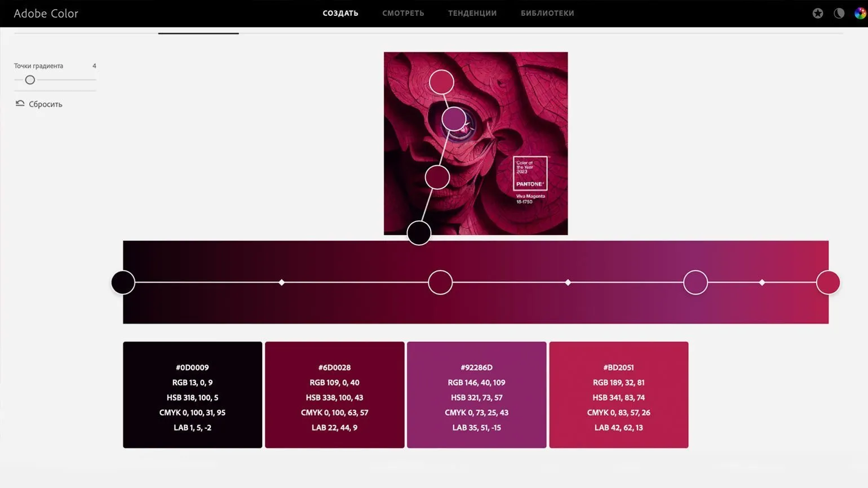Image resolution: width=868 pixels, height=488 pixels.
Task: Click the purple gradient stop handle
Action: (x=695, y=282)
